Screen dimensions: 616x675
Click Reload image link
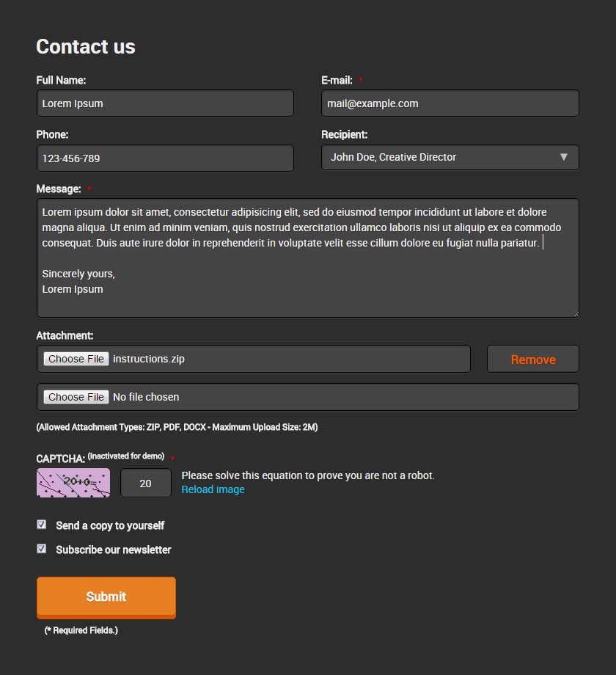[x=213, y=489]
